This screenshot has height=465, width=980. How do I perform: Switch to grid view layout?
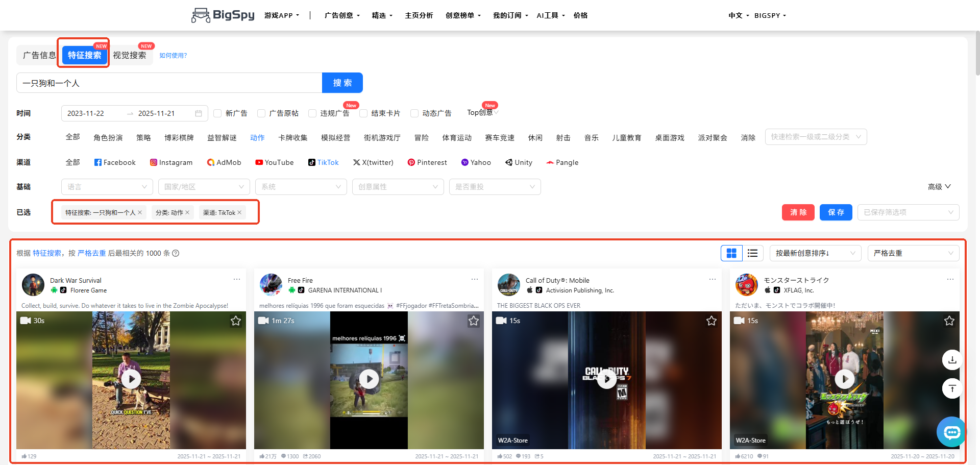click(731, 253)
